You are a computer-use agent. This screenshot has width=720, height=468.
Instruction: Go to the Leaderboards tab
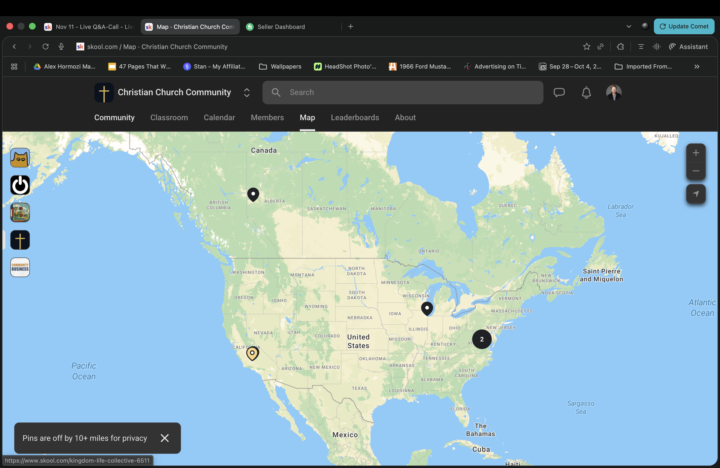point(355,118)
